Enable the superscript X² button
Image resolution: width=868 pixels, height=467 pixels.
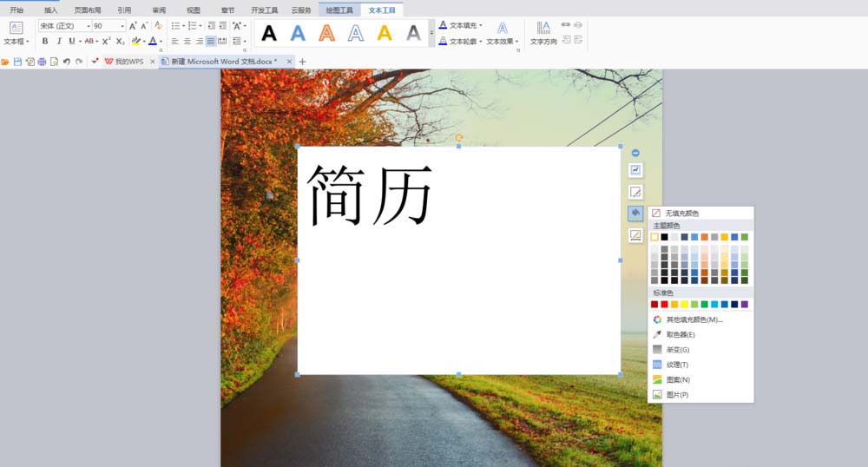[x=106, y=41]
